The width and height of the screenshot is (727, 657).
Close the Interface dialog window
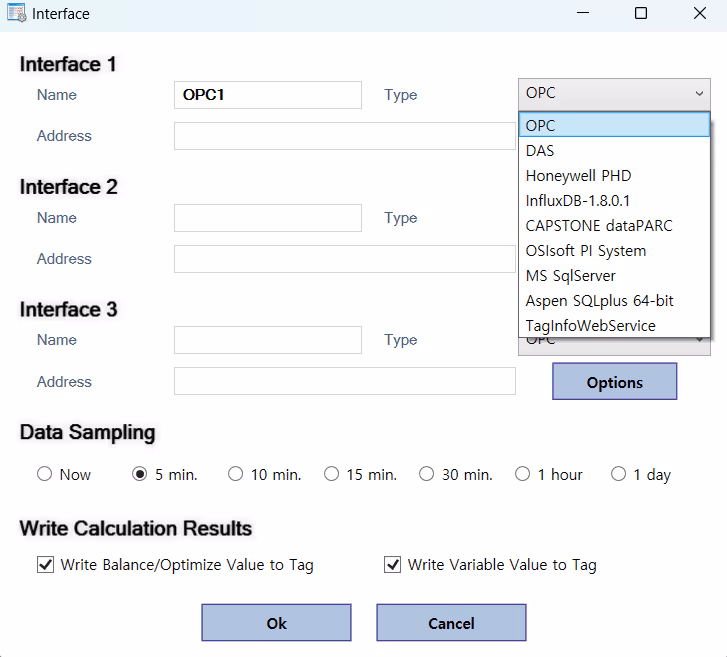coord(700,13)
